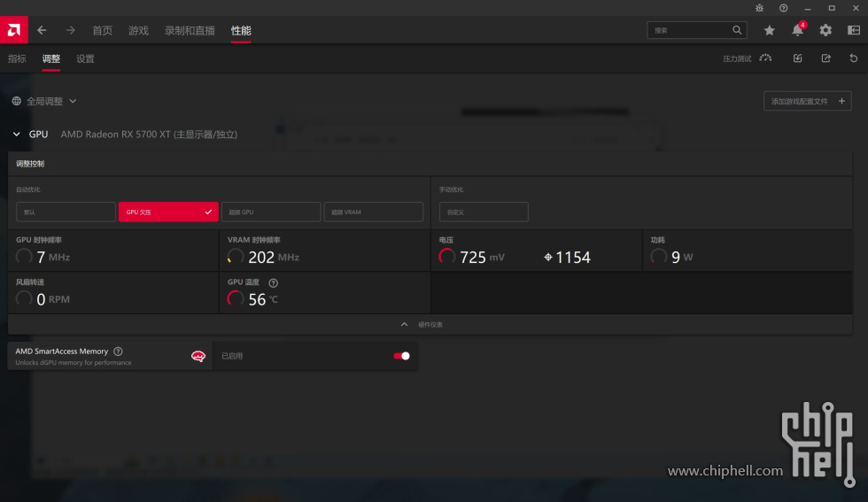Click the 电压 voltage gauge dial
Image resolution: width=868 pixels, height=502 pixels.
pos(446,256)
